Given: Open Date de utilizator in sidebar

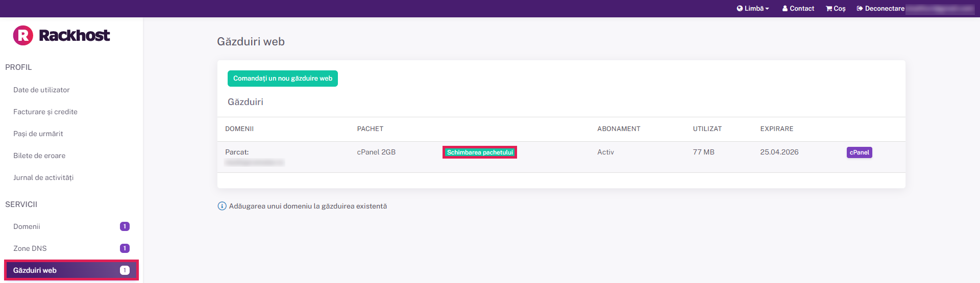Looking at the screenshot, I should click(x=41, y=90).
